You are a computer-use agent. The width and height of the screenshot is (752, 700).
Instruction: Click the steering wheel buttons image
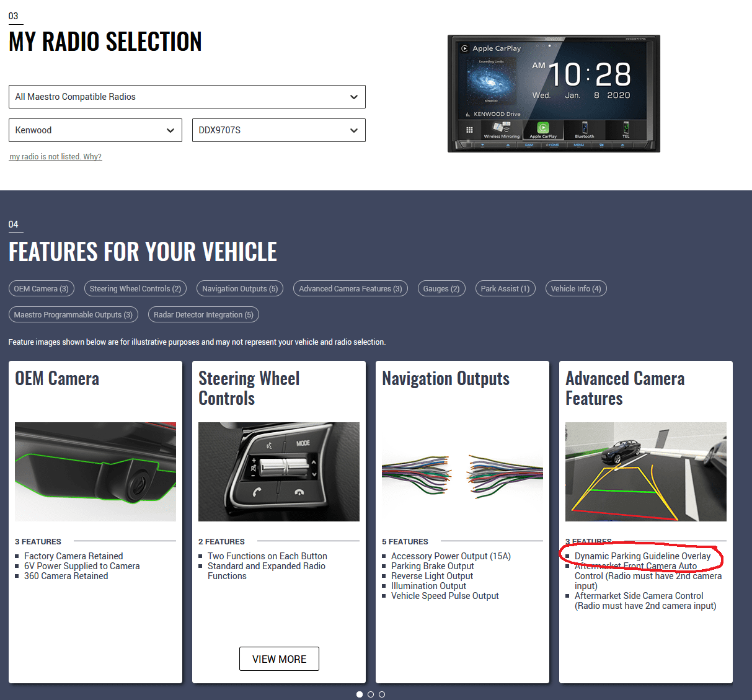point(279,472)
